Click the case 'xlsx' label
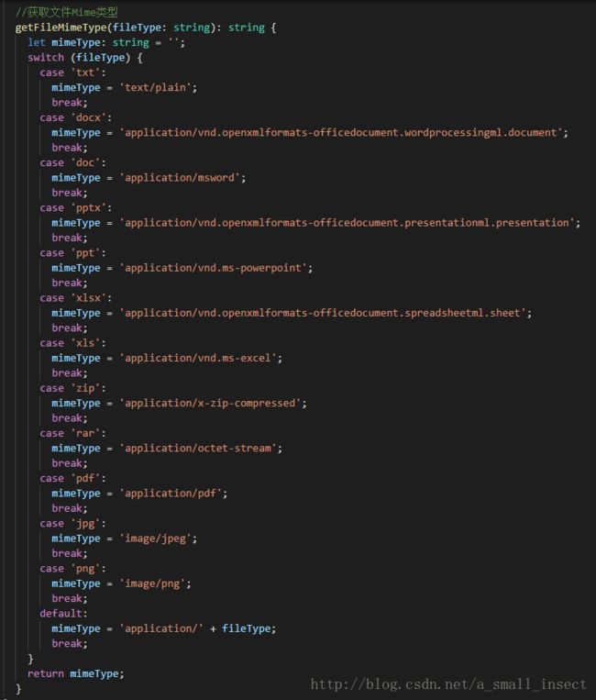The width and height of the screenshot is (596, 700). 76,298
